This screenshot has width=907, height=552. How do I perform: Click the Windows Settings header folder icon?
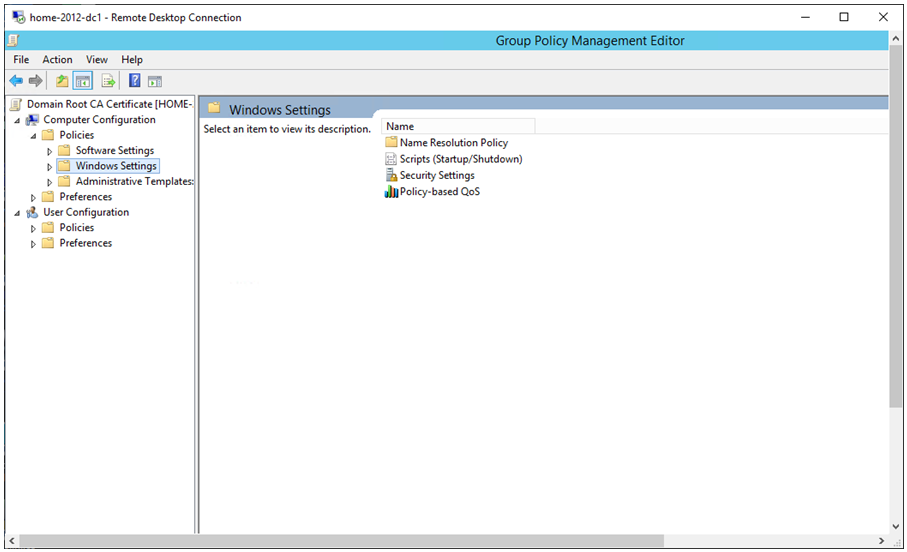coord(214,108)
